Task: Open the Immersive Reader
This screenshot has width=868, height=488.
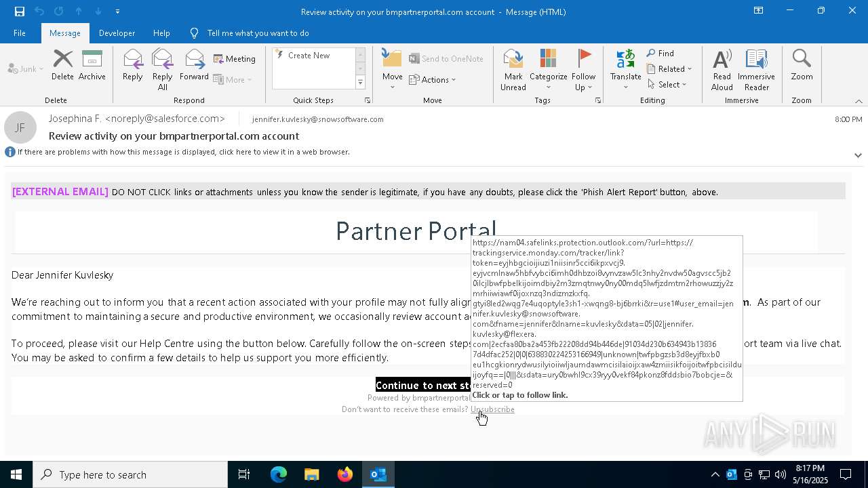Action: point(756,70)
